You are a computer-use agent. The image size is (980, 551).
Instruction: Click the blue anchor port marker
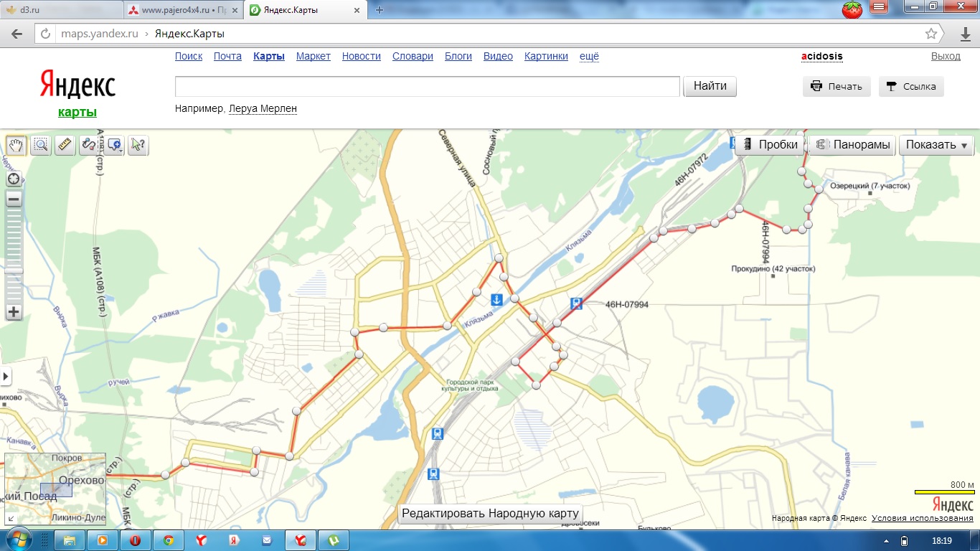coord(496,299)
